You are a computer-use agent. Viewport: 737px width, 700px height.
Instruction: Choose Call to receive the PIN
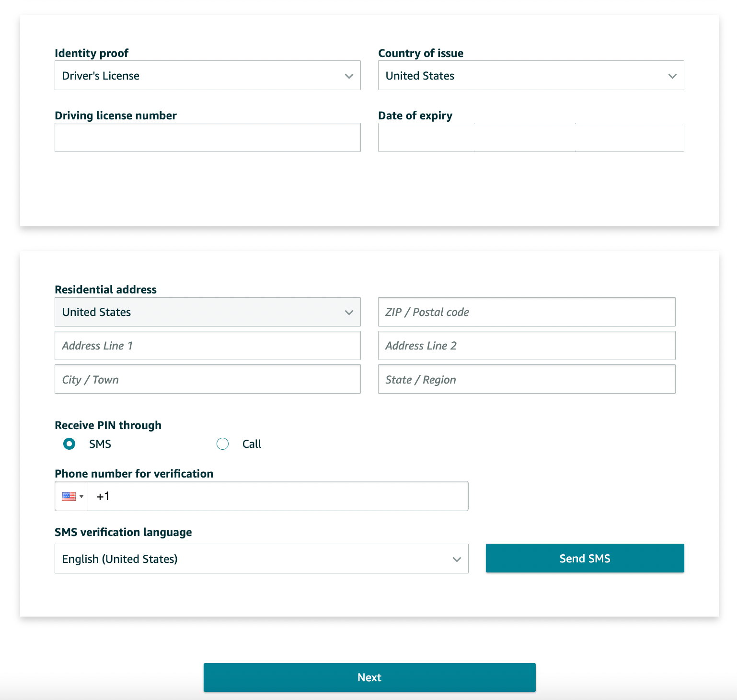tap(223, 444)
